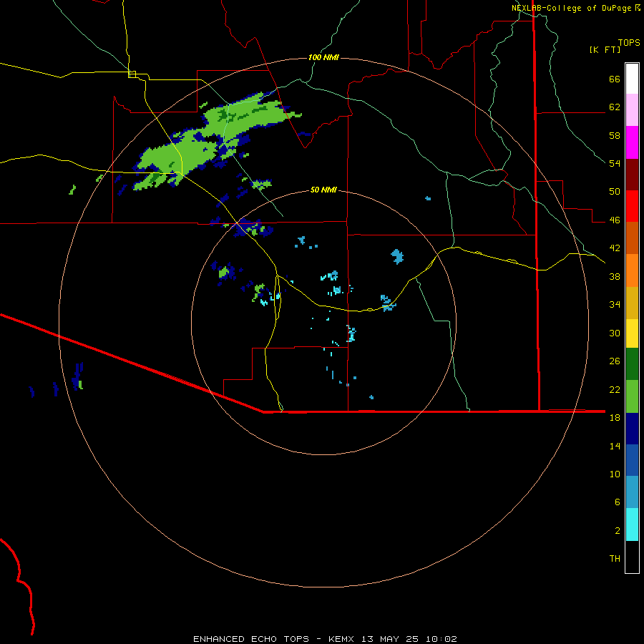Click legend value 58
The image size is (644, 644).
615,135
